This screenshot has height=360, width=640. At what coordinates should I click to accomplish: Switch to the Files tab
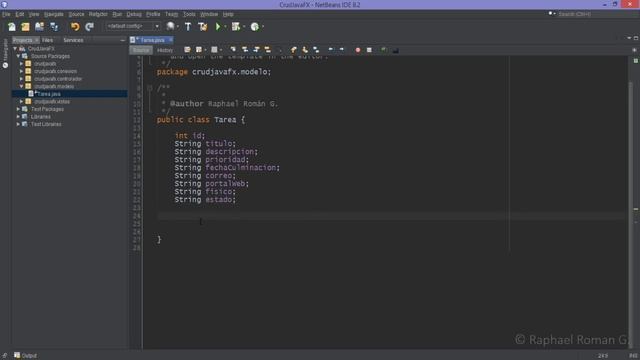47,40
